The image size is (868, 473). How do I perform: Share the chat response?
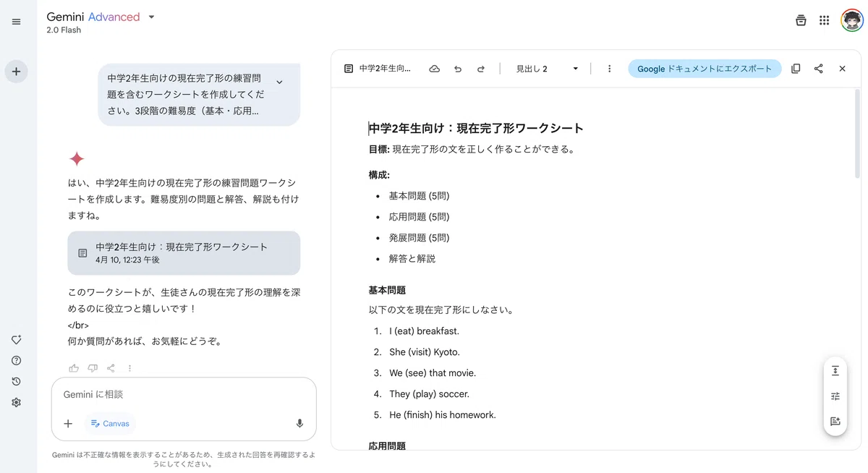point(111,368)
